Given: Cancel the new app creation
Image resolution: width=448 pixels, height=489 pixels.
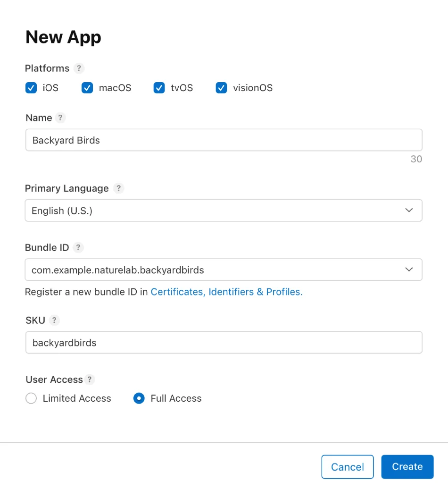Looking at the screenshot, I should tap(348, 467).
